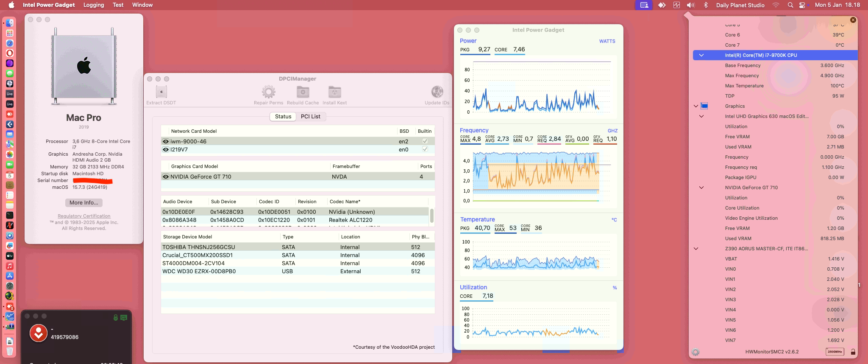Click Update IDs globe icon
The height and width of the screenshot is (364, 868).
click(x=437, y=92)
